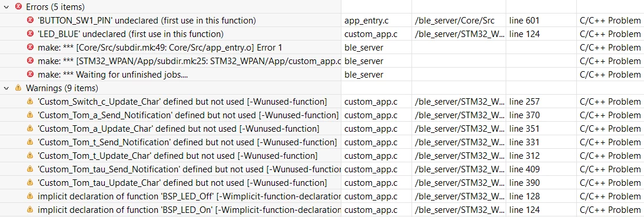The height and width of the screenshot is (217, 644).
Task: Select 'Custom_Tom_a_Update_Char' unused warning text
Action: click(x=178, y=128)
